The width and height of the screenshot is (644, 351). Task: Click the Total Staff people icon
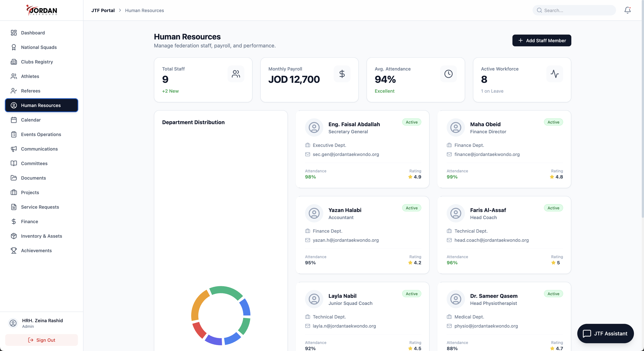[x=236, y=74]
